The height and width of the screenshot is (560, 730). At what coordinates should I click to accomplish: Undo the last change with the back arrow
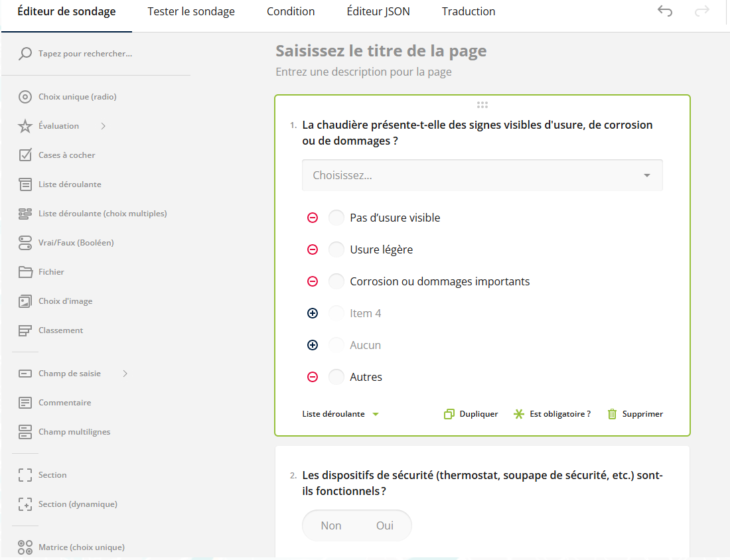pos(665,11)
